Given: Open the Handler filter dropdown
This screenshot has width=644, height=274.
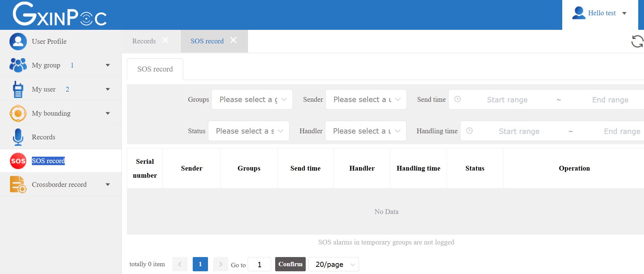Looking at the screenshot, I should pos(365,131).
